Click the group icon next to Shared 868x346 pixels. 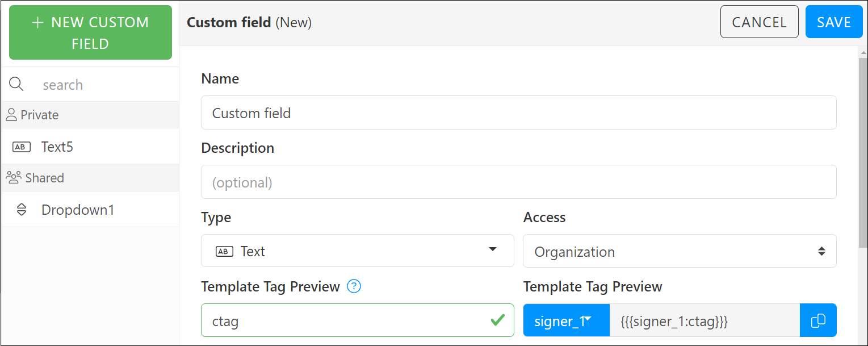pyautogui.click(x=14, y=177)
